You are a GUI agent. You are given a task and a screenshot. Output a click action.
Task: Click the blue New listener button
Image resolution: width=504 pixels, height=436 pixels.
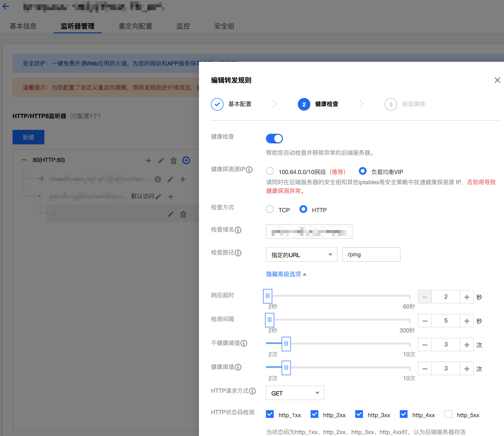[x=28, y=137]
